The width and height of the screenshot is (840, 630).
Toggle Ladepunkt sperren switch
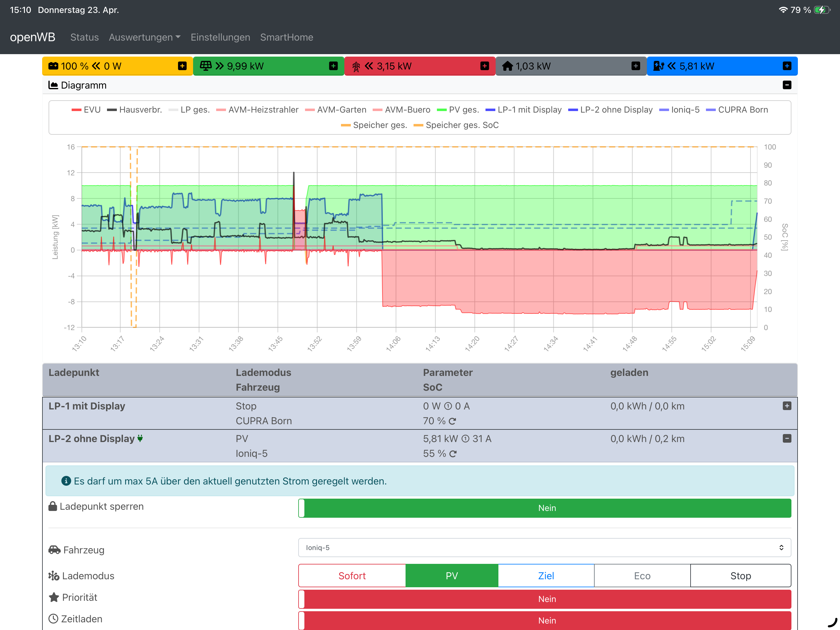pos(545,508)
